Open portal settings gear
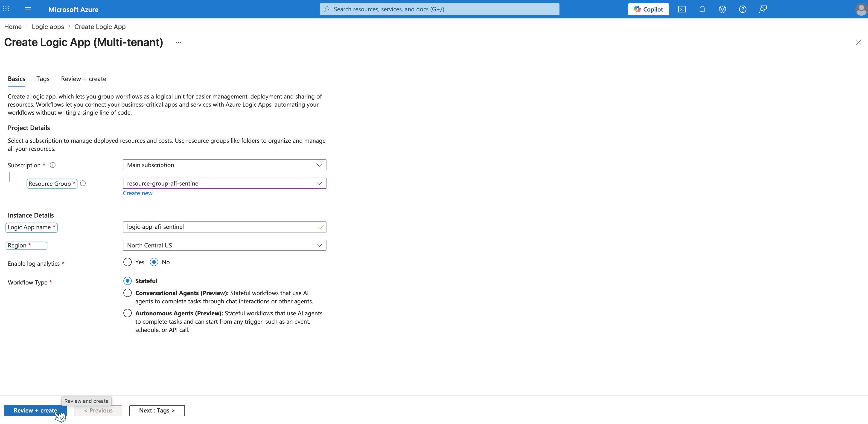Image resolution: width=868 pixels, height=424 pixels. coord(722,9)
